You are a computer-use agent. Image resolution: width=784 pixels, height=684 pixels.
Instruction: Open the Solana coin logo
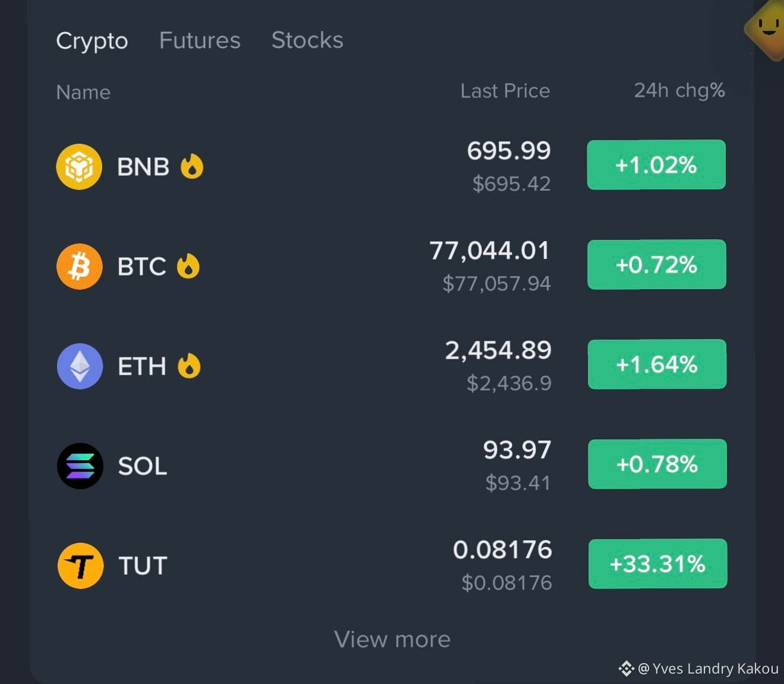point(80,466)
